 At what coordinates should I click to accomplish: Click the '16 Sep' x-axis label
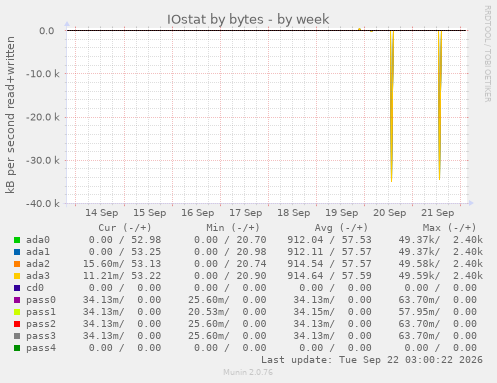coord(198,213)
